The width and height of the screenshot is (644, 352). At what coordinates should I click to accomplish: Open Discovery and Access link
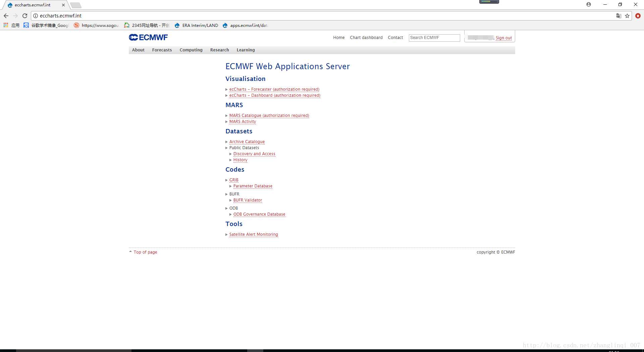[254, 154]
